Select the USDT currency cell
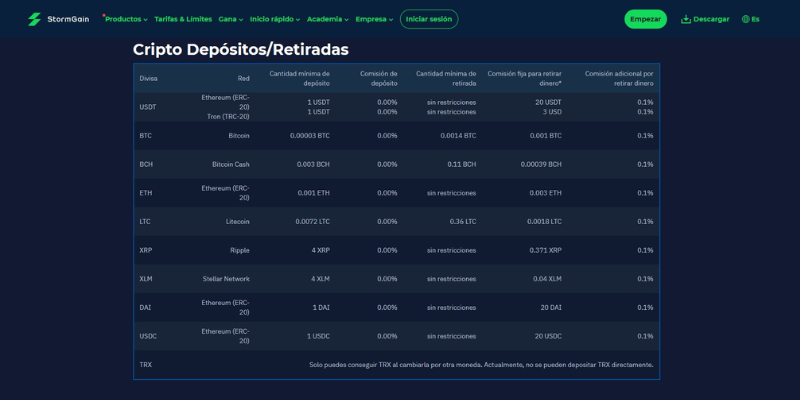This screenshot has height=400, width=800. point(148,107)
